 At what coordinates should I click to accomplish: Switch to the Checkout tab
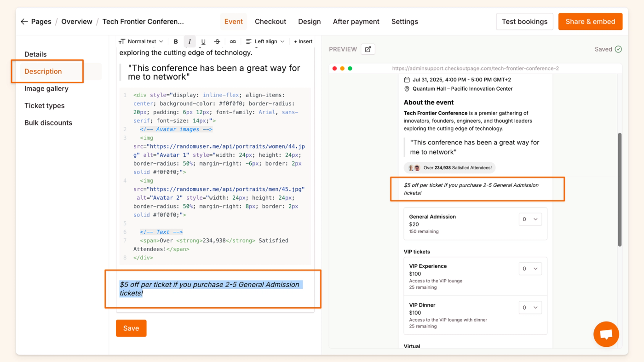(x=270, y=22)
